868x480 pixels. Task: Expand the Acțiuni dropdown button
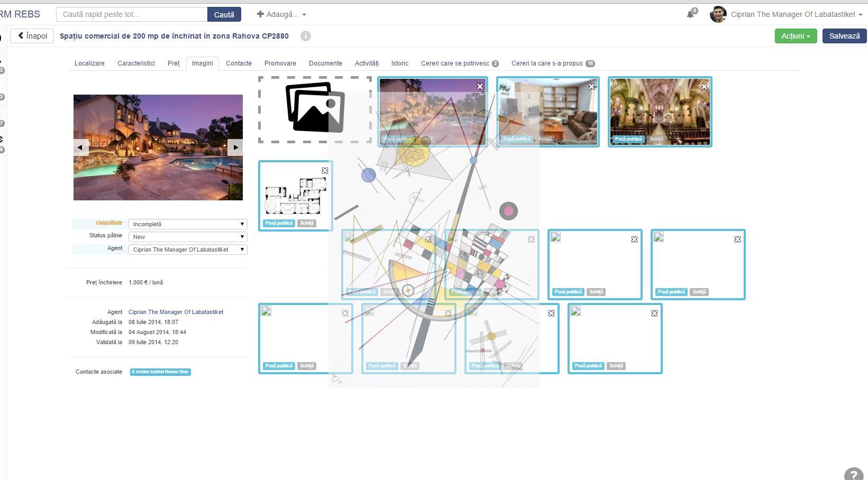pos(796,36)
